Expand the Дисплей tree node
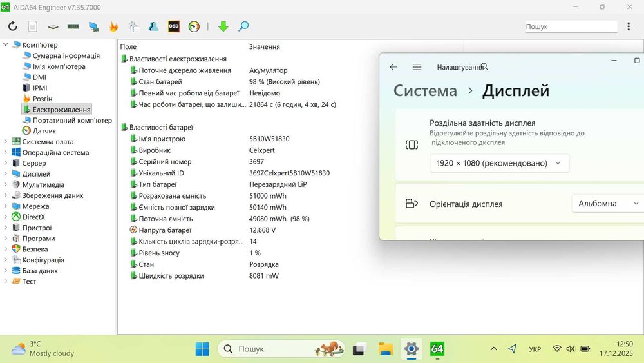644x363 pixels. [5, 173]
